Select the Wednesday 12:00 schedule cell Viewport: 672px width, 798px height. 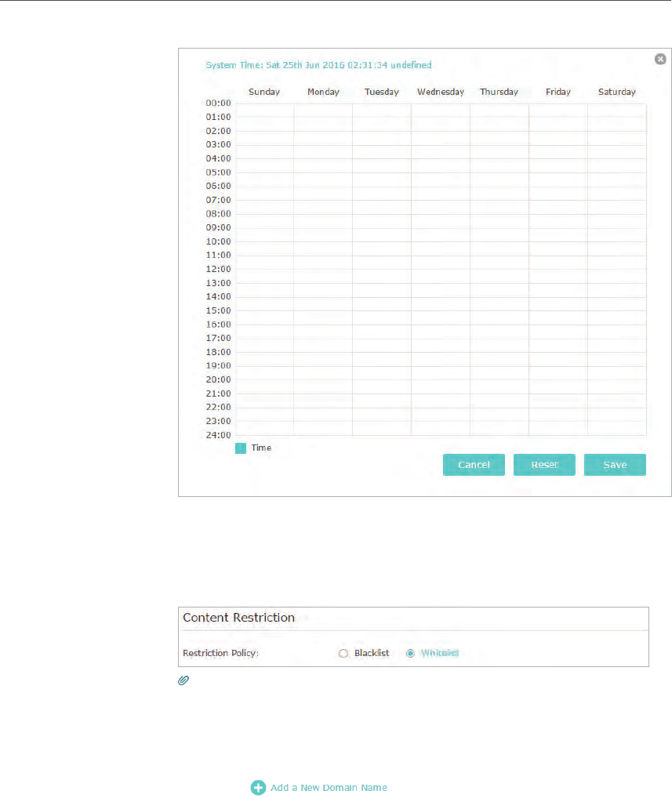coord(441,277)
